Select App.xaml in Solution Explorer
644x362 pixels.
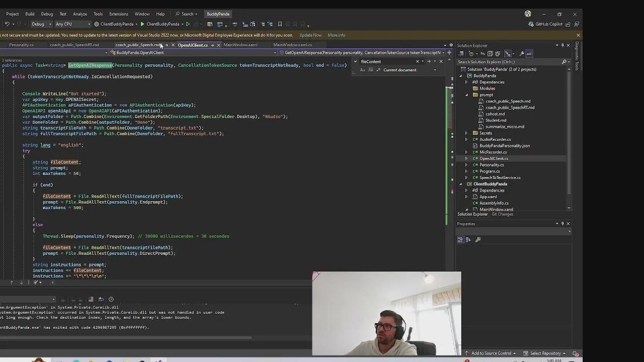point(488,197)
